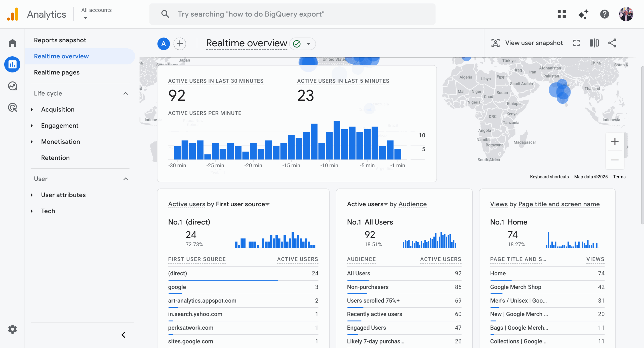Screen dimensions: 644x348
Task: Open the Analytics insights sparkle icon
Action: pyautogui.click(x=583, y=14)
